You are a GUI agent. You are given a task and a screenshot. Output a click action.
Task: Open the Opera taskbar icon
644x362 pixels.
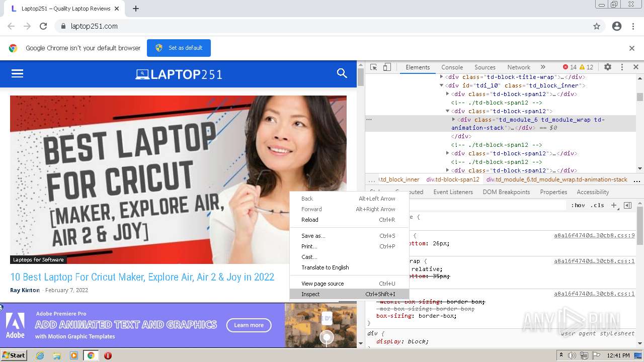(x=108, y=355)
